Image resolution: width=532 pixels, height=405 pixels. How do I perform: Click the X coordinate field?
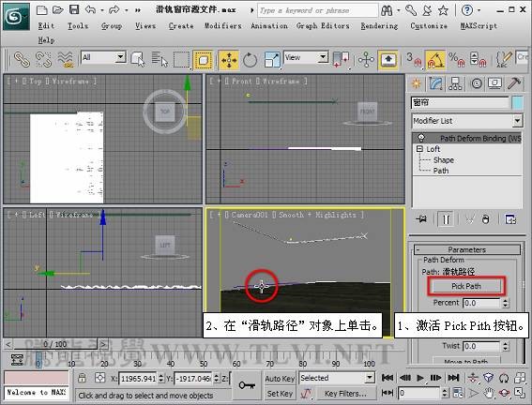138,378
